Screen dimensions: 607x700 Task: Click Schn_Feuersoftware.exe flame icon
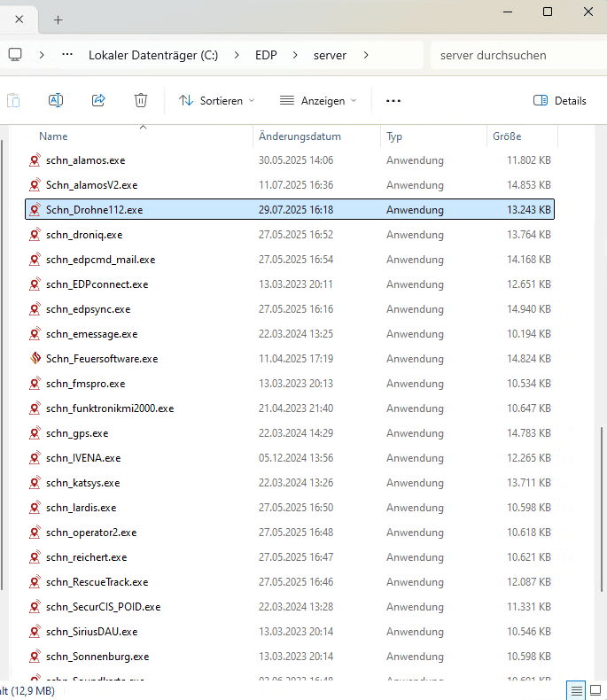tap(35, 359)
